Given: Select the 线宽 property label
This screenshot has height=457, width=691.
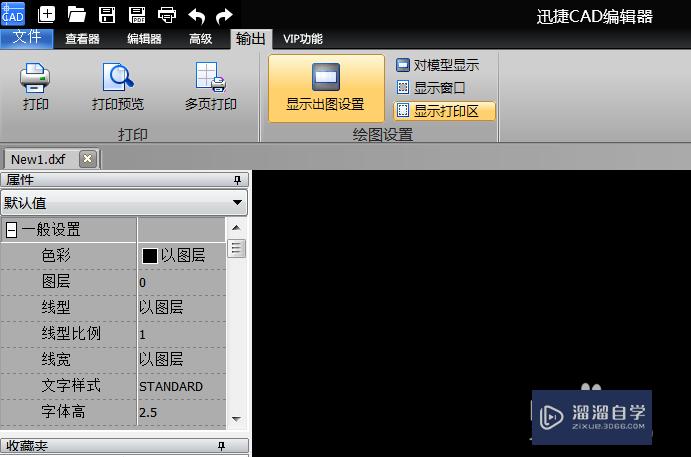Looking at the screenshot, I should click(56, 360).
